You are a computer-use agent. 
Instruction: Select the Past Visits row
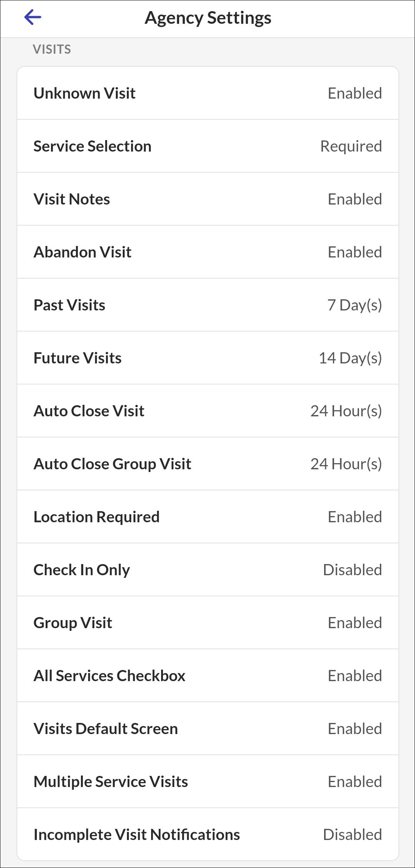pyautogui.click(x=207, y=305)
